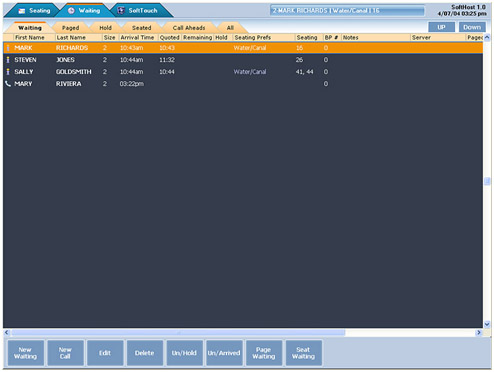Viewport: 494px width, 372px height.
Task: Click the horizontal scrollbar left arrow
Action: pos(6,332)
